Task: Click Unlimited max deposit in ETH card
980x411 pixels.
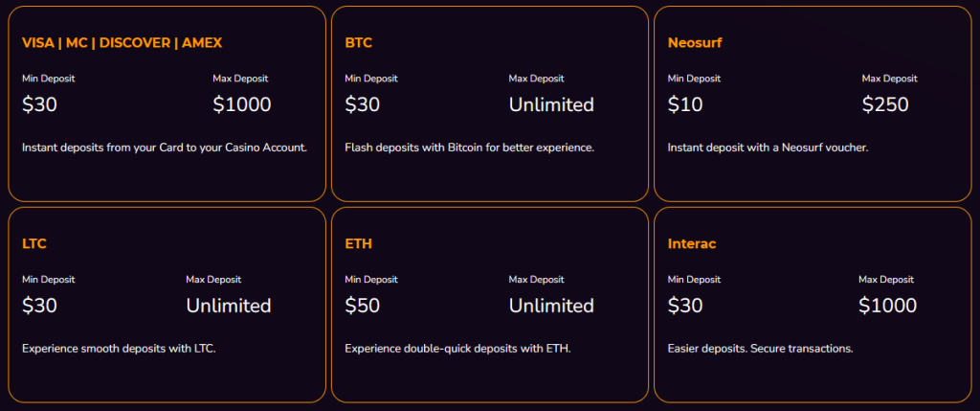Action: point(551,306)
